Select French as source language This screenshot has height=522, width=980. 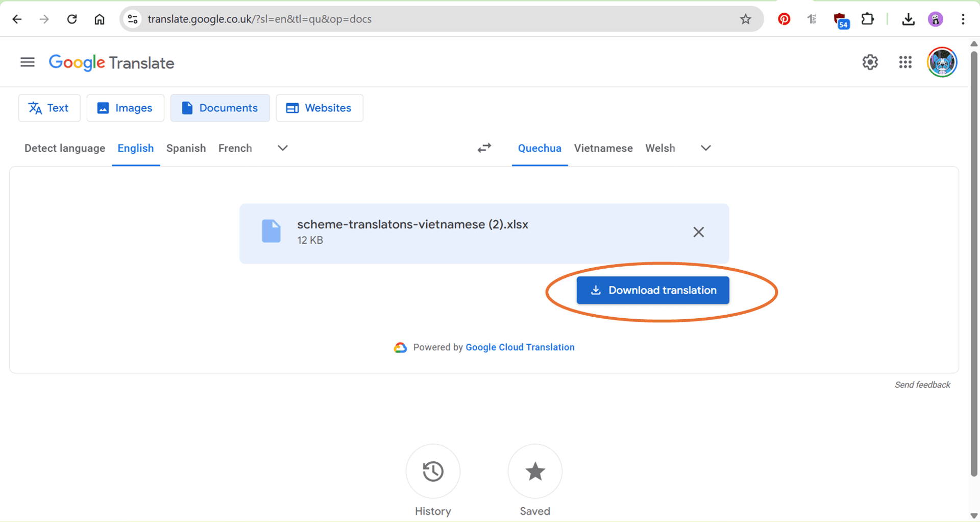click(x=235, y=148)
